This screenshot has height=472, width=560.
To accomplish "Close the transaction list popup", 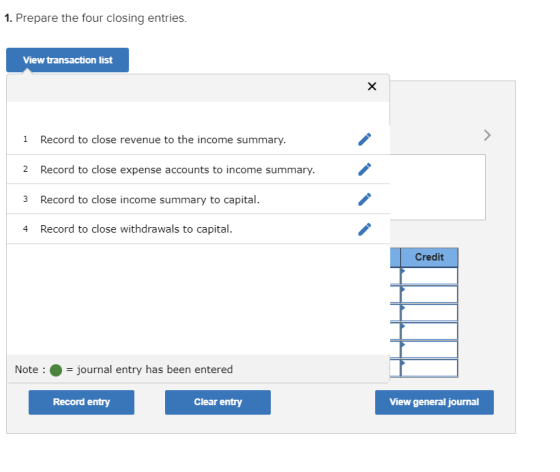I will click(372, 86).
